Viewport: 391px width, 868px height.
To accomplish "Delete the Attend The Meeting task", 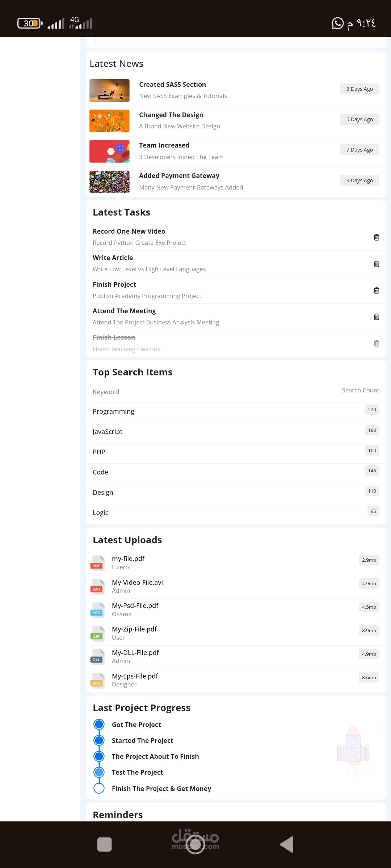I will pyautogui.click(x=377, y=317).
